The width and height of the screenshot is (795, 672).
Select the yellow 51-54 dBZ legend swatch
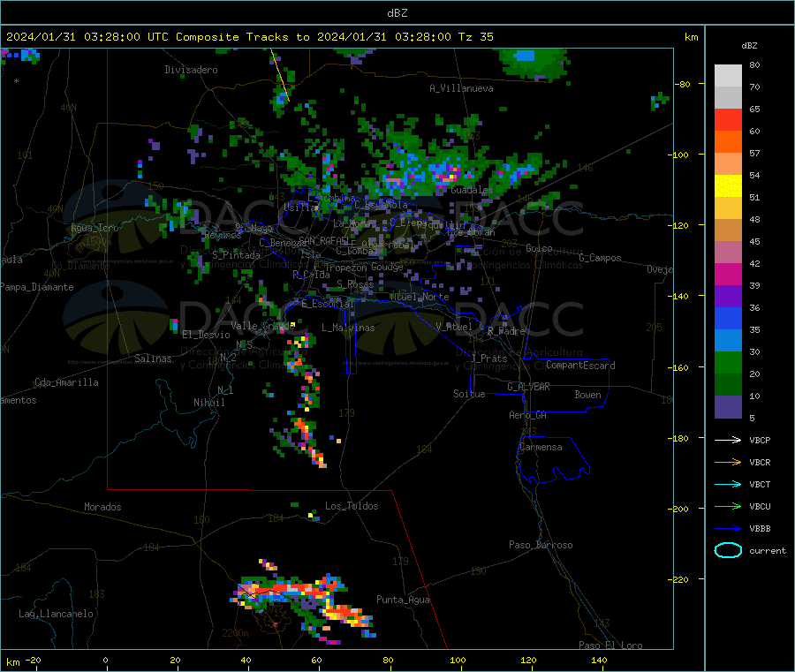coord(728,186)
